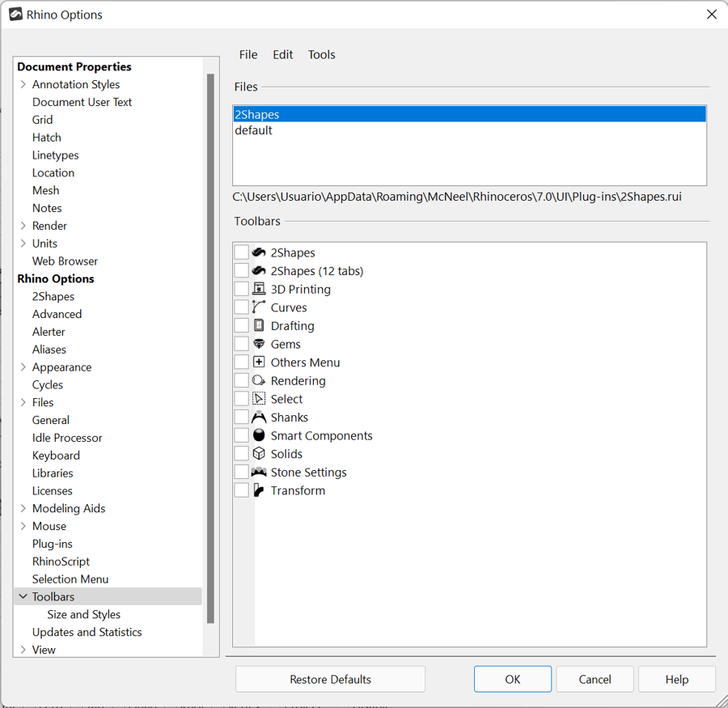
Task: Tick the 2Shapes (12 tabs) checkbox
Action: (242, 271)
